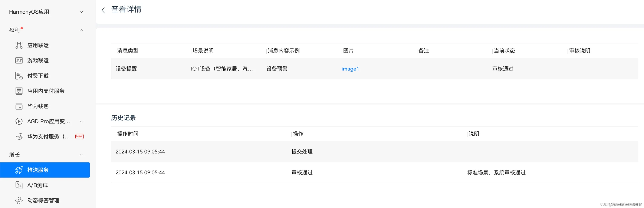
Task: Open AGD Pro应用变... menu item
Action: tap(49, 122)
